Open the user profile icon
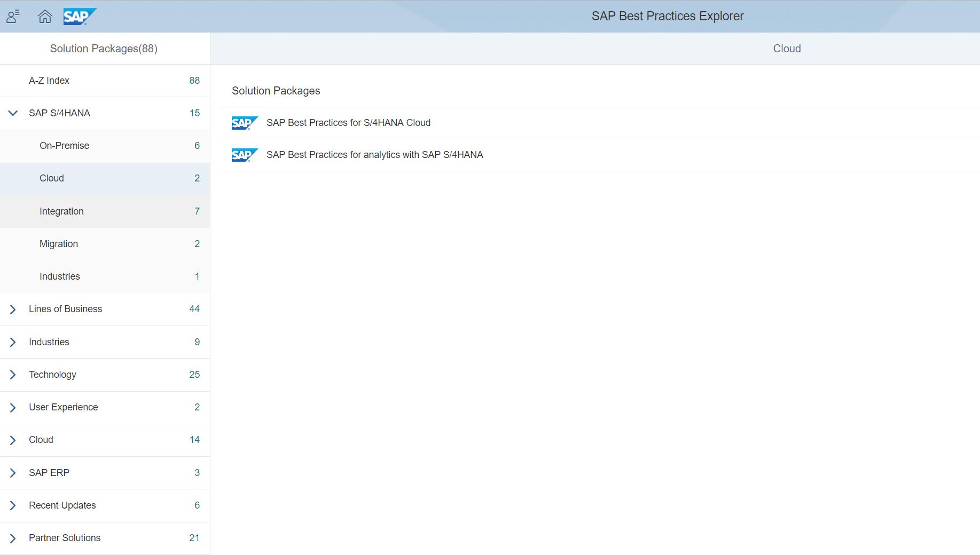The width and height of the screenshot is (980, 555). (13, 17)
